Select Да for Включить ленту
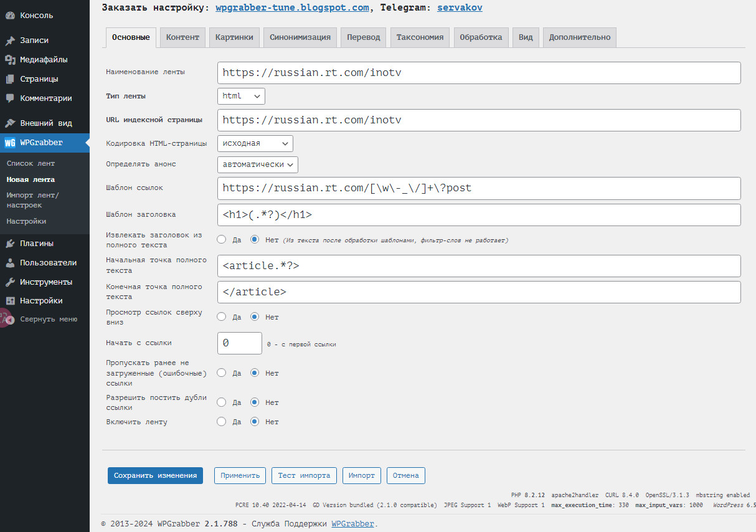756x532 pixels. point(221,422)
